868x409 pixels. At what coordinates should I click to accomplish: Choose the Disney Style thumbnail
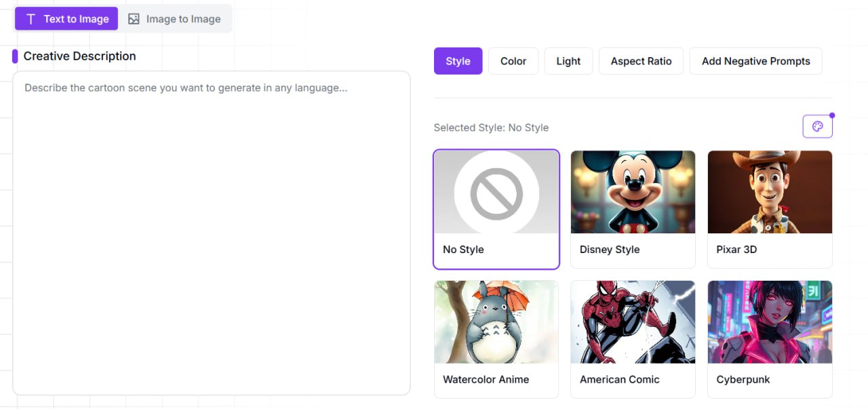coord(633,192)
